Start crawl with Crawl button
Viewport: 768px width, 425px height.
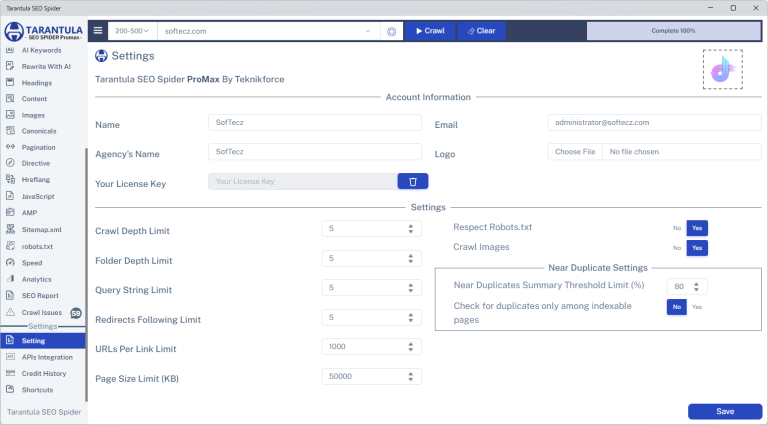click(430, 31)
